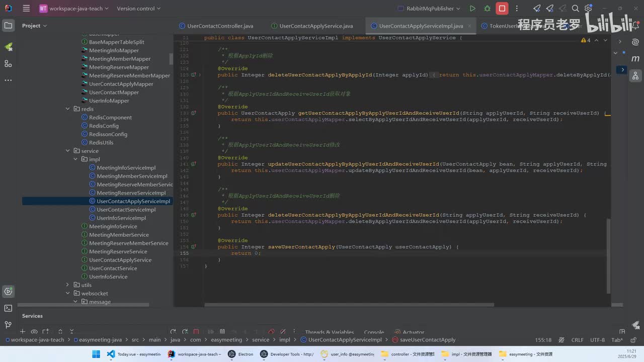Image resolution: width=644 pixels, height=362 pixels.
Task: Stop the running process with red square
Action: coord(502,9)
